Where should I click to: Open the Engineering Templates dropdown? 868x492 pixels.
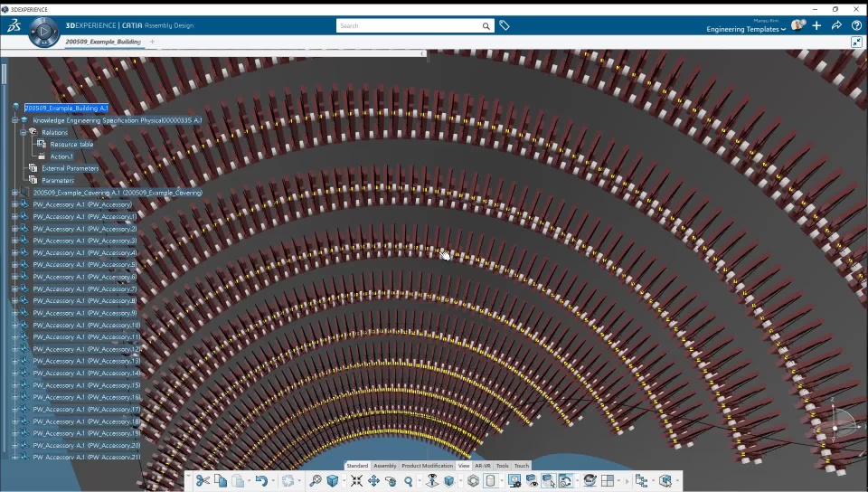point(746,29)
